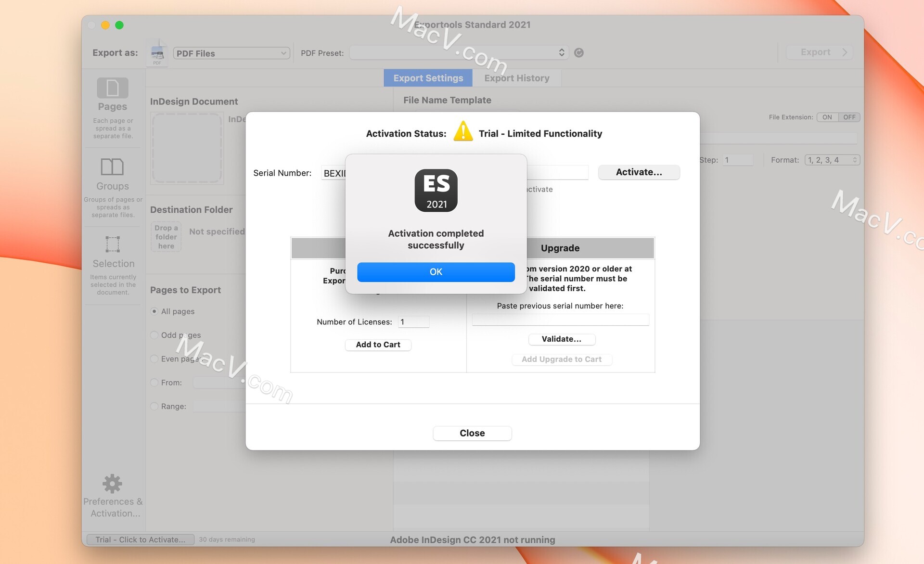
Task: Click the green zoom window button
Action: pos(119,25)
